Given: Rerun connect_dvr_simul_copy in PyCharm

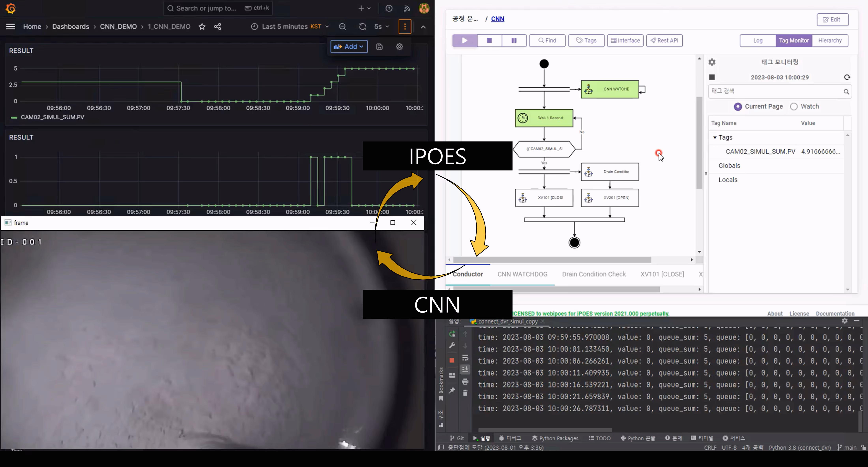Looking at the screenshot, I should (452, 334).
